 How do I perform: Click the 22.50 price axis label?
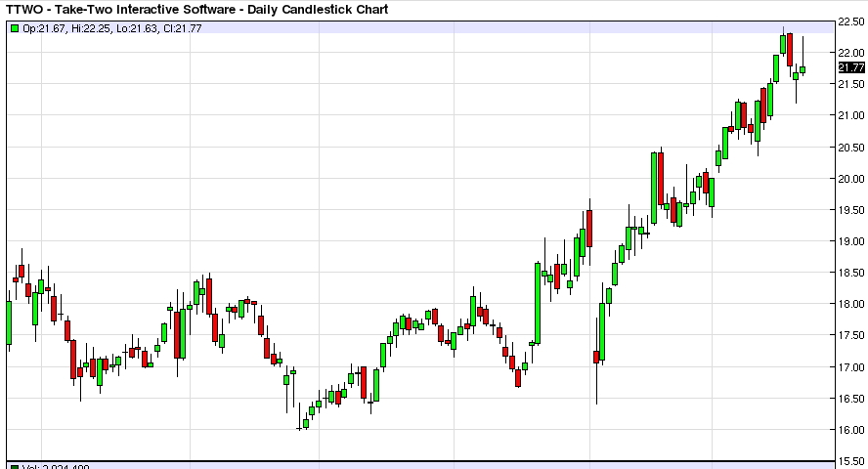tap(851, 21)
